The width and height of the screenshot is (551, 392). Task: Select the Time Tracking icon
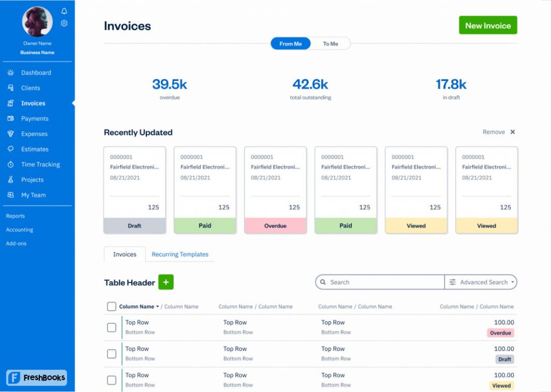(11, 164)
